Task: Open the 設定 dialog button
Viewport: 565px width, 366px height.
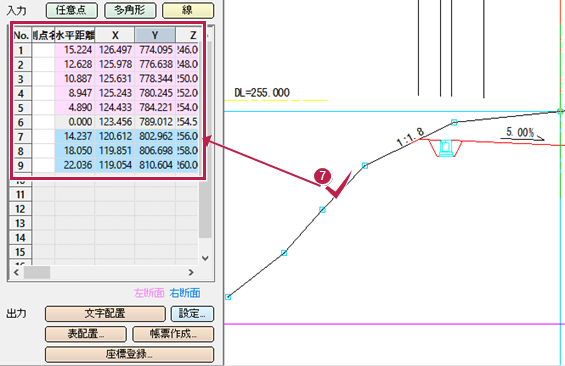Action: click(x=192, y=314)
